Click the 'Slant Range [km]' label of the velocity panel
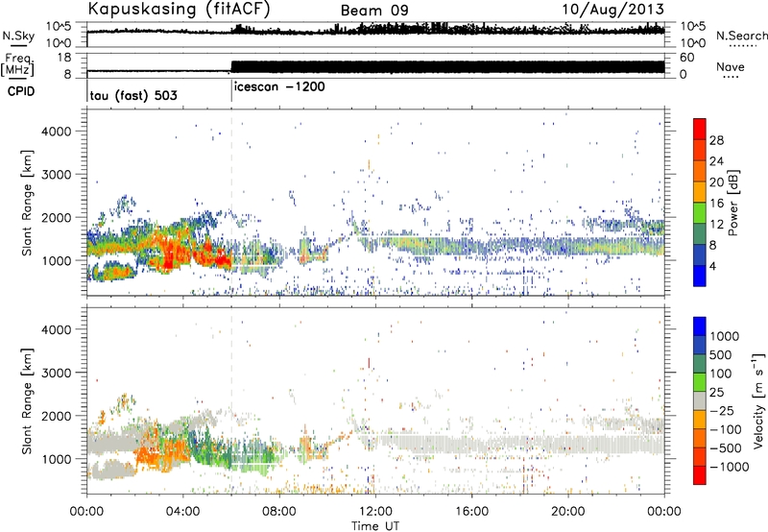Screen dimensions: 768x532 pos(27,401)
